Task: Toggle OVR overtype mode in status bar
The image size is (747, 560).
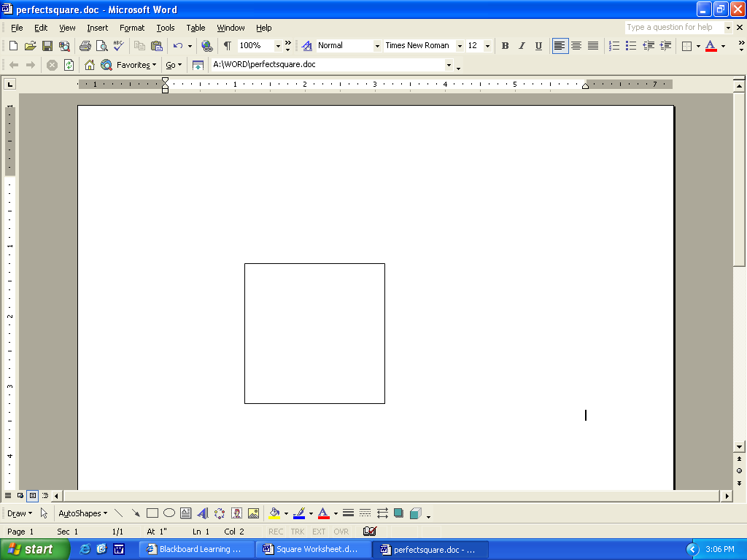Action: click(341, 532)
